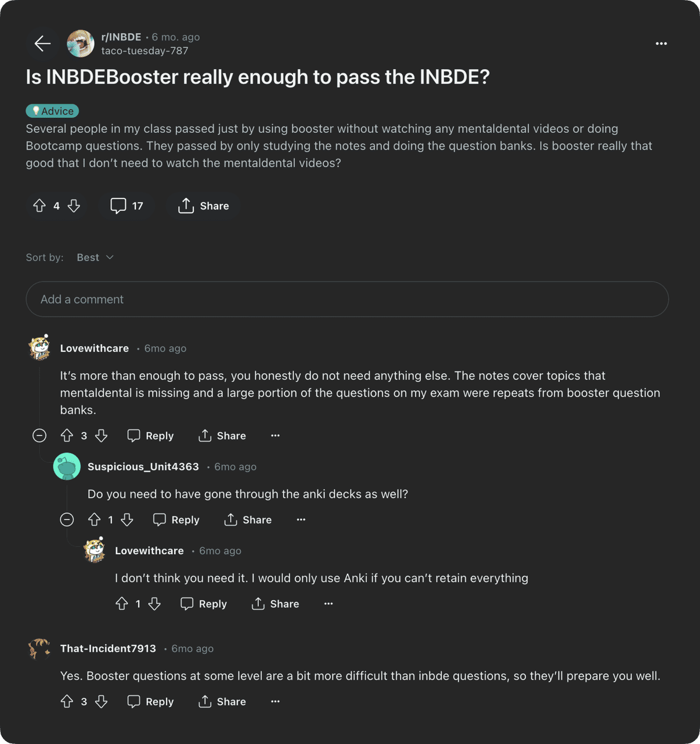700x744 pixels.
Task: Click the Add a comment field
Action: [347, 299]
